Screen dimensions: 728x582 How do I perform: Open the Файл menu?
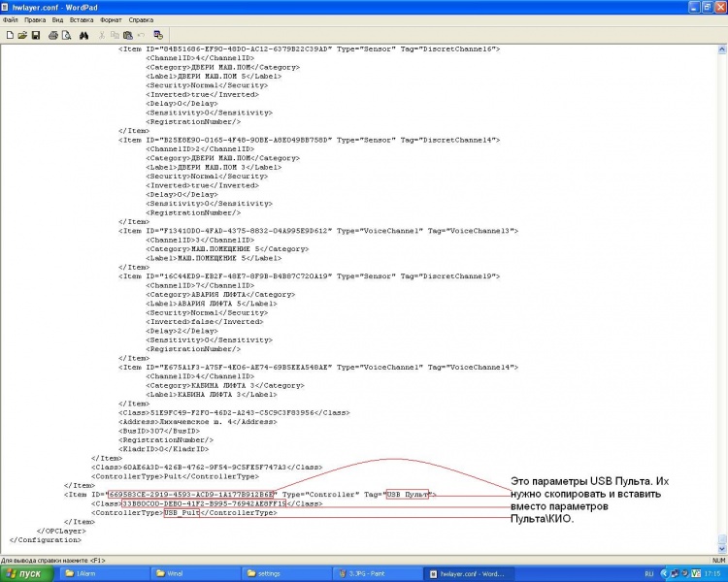(11, 19)
